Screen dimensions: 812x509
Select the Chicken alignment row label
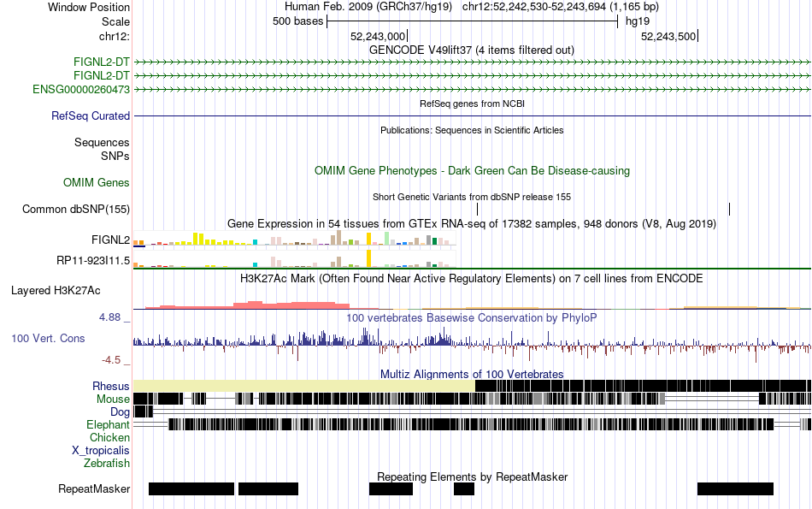pyautogui.click(x=109, y=437)
